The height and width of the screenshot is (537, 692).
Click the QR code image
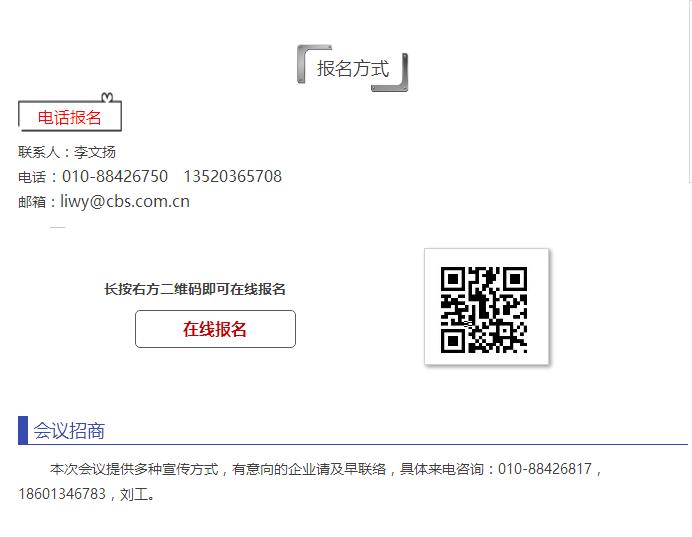(486, 307)
